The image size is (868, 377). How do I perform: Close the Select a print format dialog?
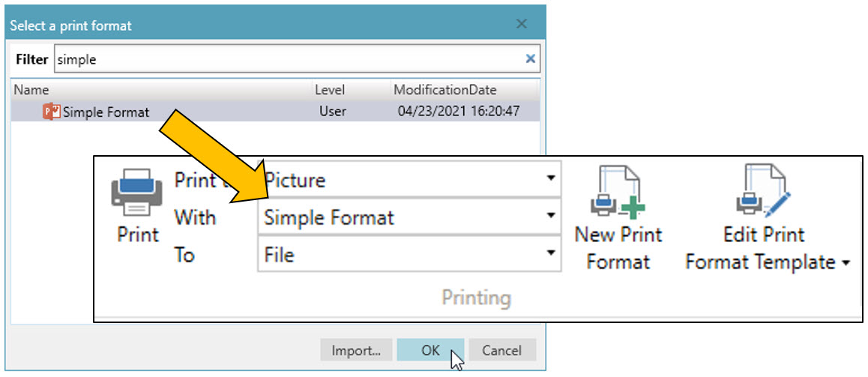pos(522,25)
